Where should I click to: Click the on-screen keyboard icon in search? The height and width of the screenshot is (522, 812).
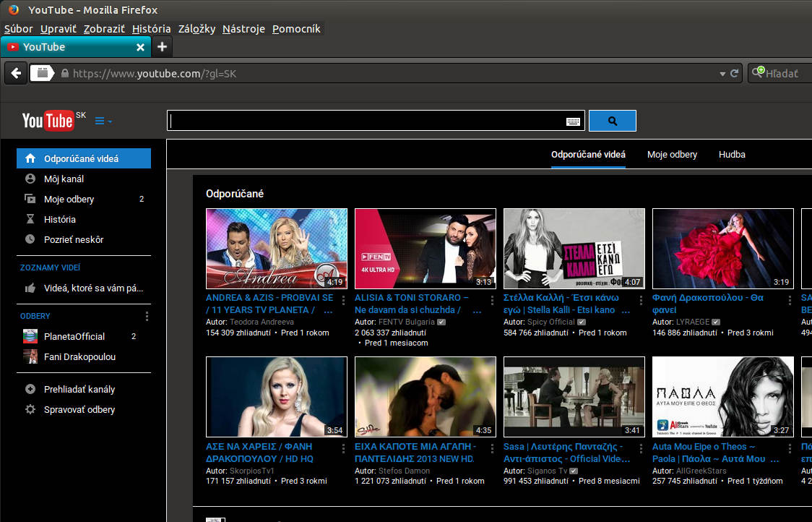[573, 121]
